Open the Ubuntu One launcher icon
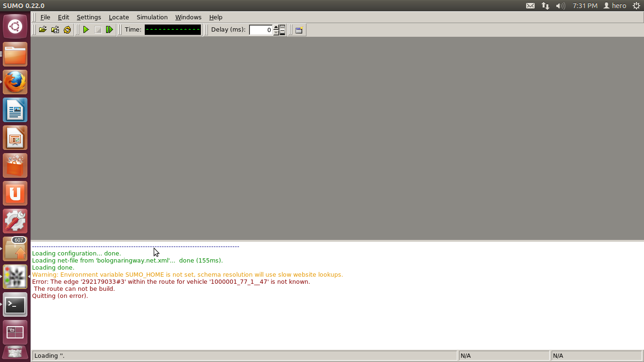 (x=15, y=194)
